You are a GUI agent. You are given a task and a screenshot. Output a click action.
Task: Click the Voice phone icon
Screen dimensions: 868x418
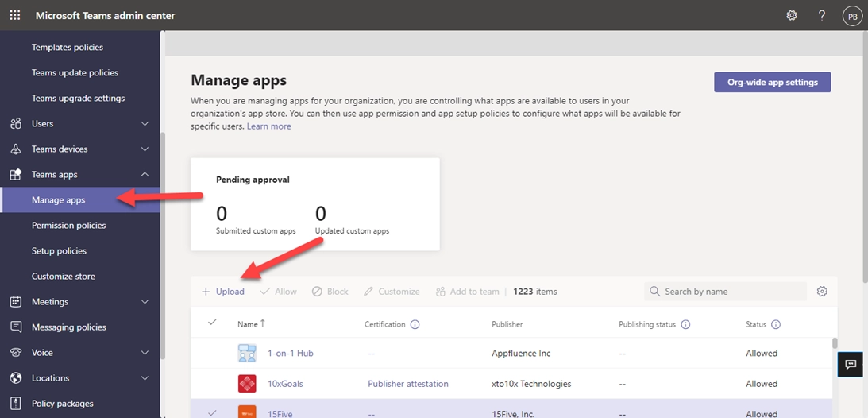[16, 353]
